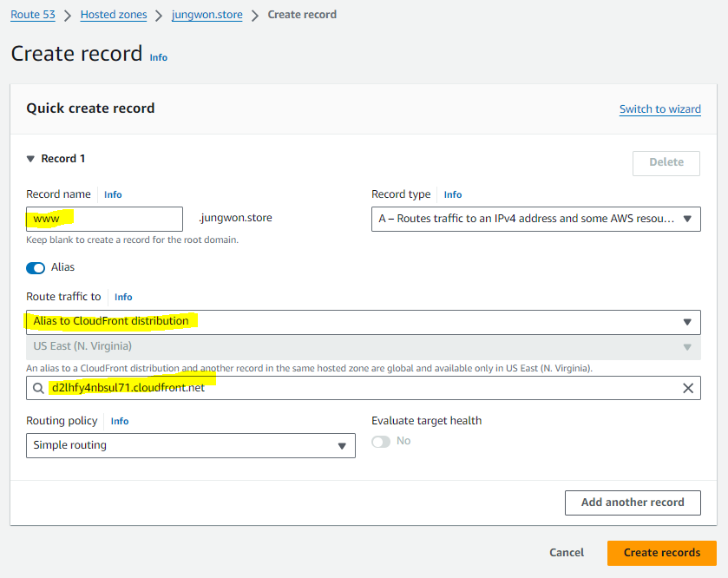
Task: Click Info link next to Route traffic to
Action: [123, 297]
